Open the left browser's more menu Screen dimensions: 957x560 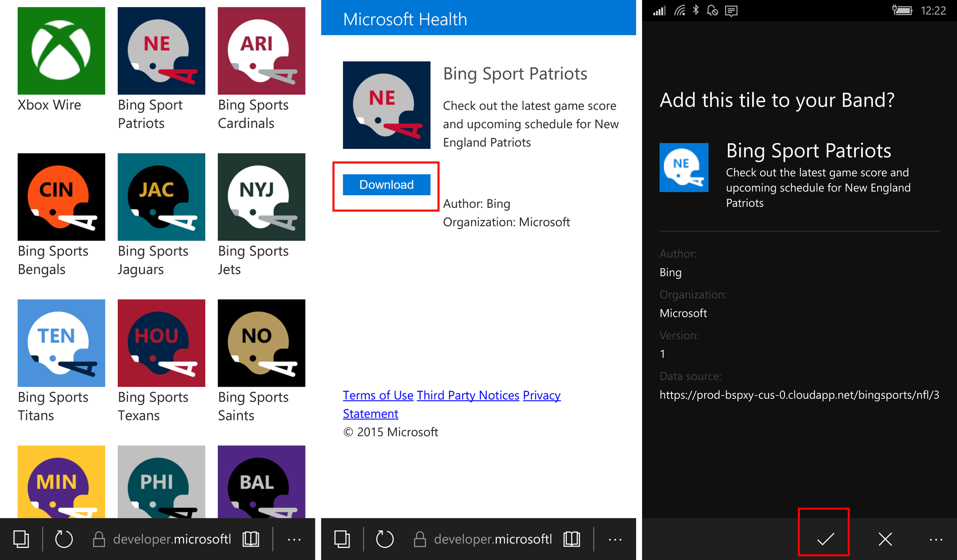point(294,539)
